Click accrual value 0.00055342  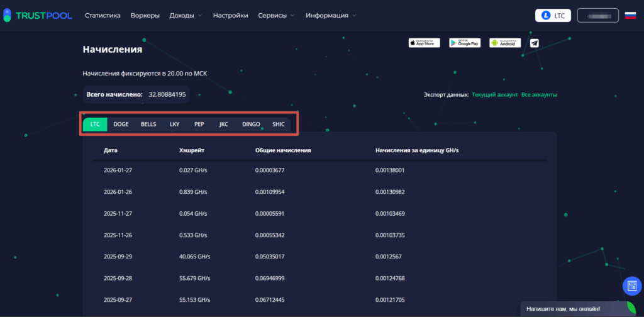tap(270, 235)
